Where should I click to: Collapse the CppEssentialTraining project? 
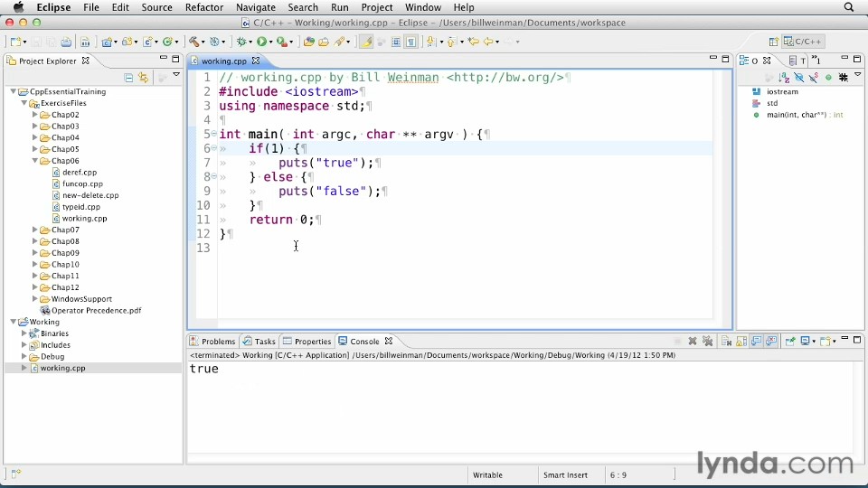click(14, 91)
